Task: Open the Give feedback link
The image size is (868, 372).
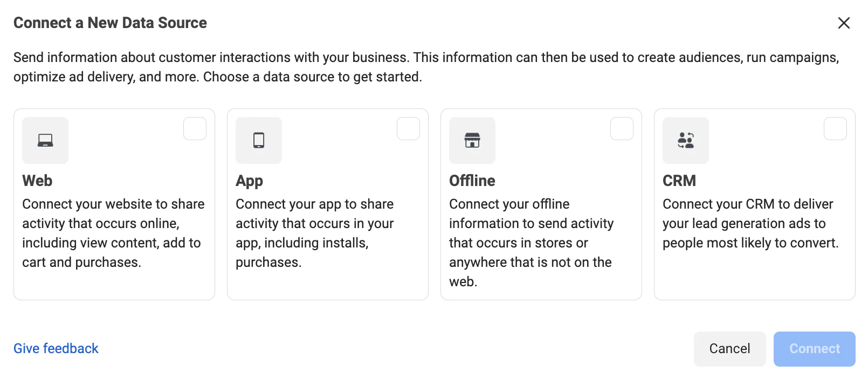Action: (56, 348)
